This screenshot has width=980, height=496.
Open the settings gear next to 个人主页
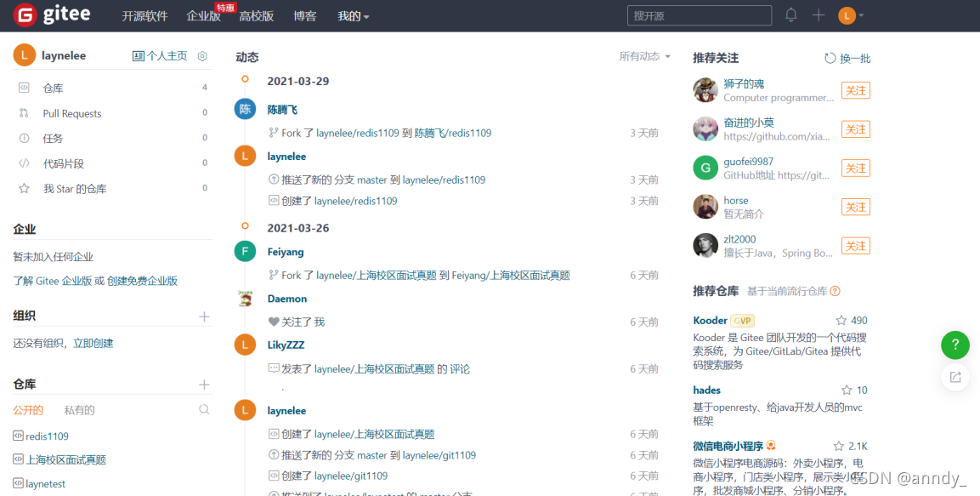point(201,54)
